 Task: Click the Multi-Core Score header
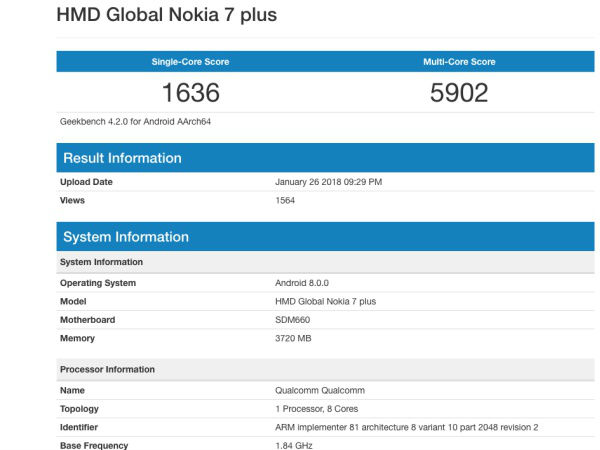click(459, 62)
